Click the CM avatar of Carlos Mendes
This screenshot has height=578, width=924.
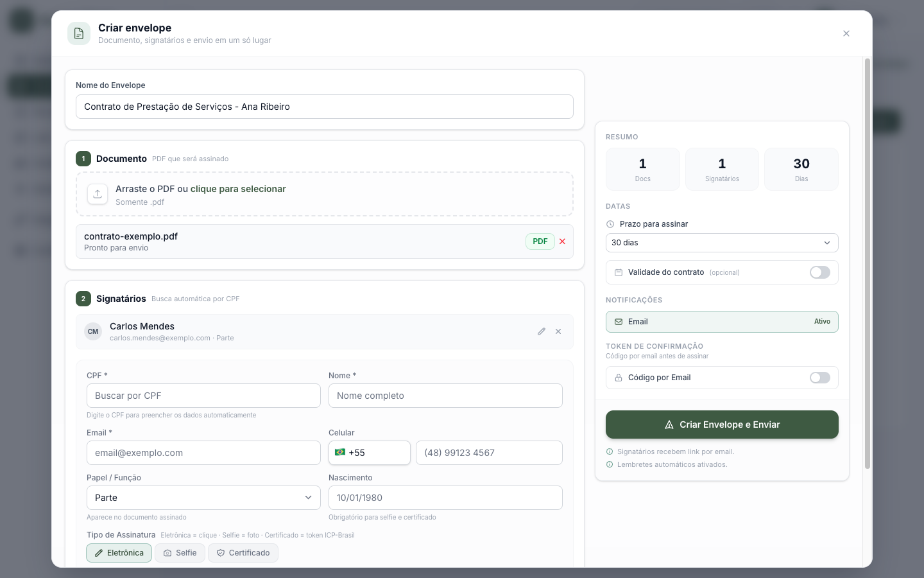click(93, 331)
